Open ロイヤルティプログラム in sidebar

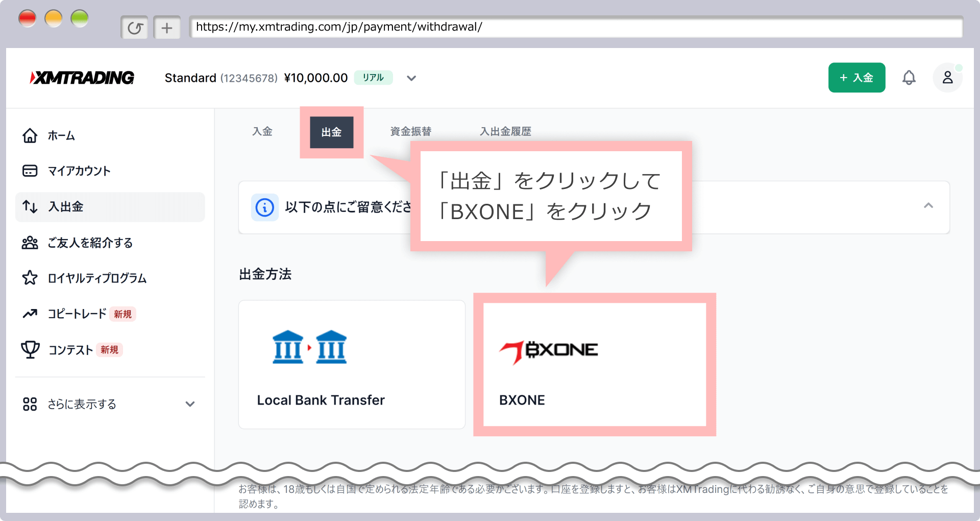[x=97, y=278]
